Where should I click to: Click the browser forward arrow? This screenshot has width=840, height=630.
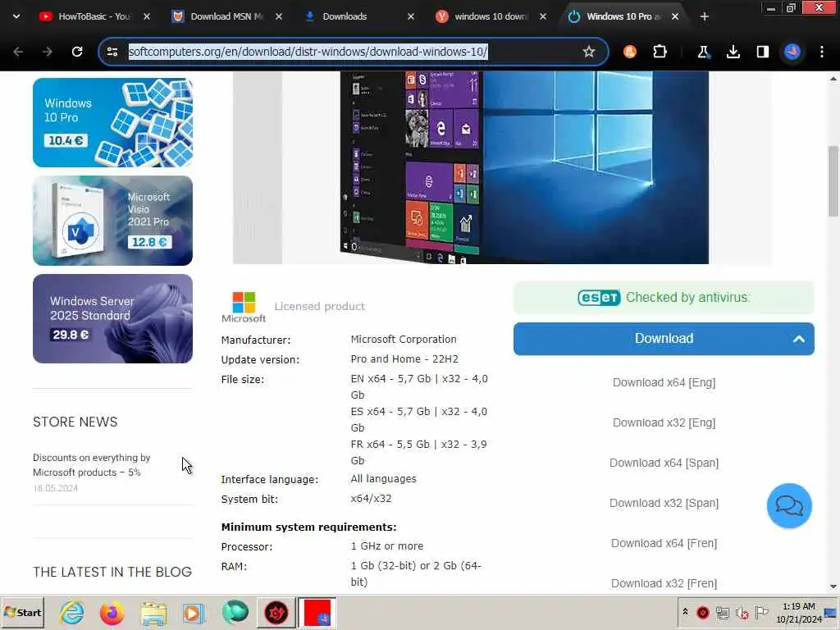point(48,52)
